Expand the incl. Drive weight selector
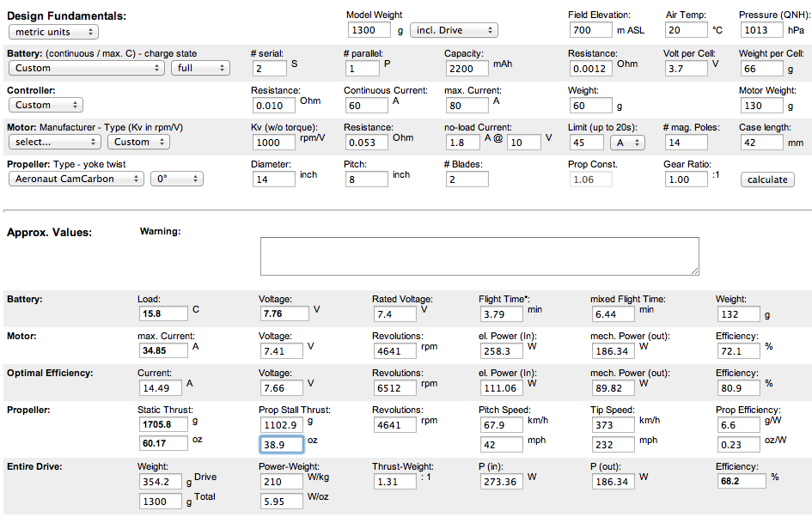Screen dimensions: 812x523 coord(453,31)
